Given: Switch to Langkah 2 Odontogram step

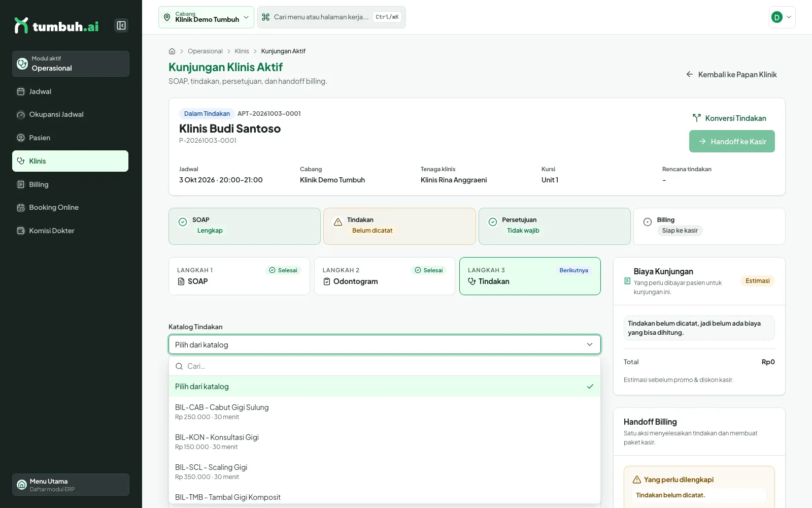Looking at the screenshot, I should click(x=385, y=276).
